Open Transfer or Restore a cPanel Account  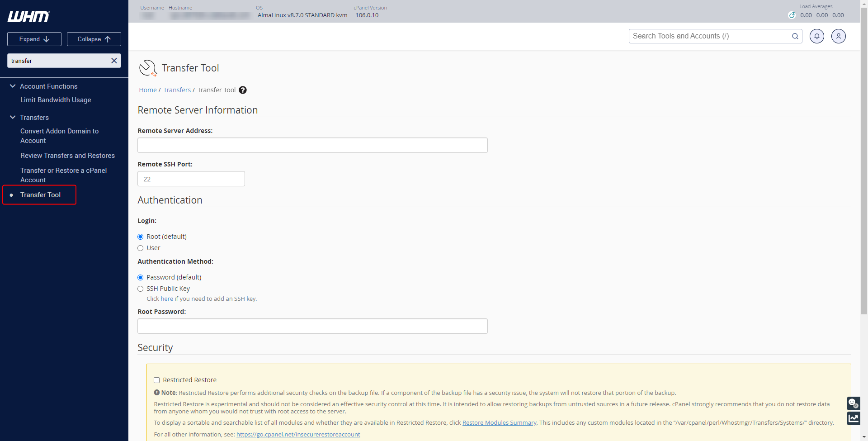[x=63, y=175]
